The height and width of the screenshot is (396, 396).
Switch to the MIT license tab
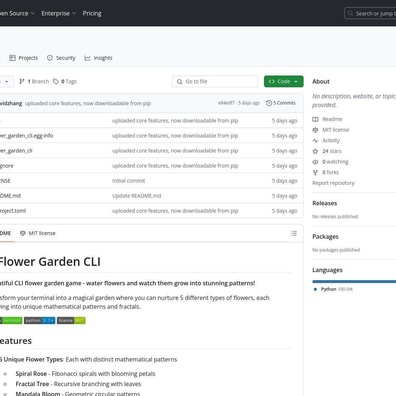click(x=38, y=233)
